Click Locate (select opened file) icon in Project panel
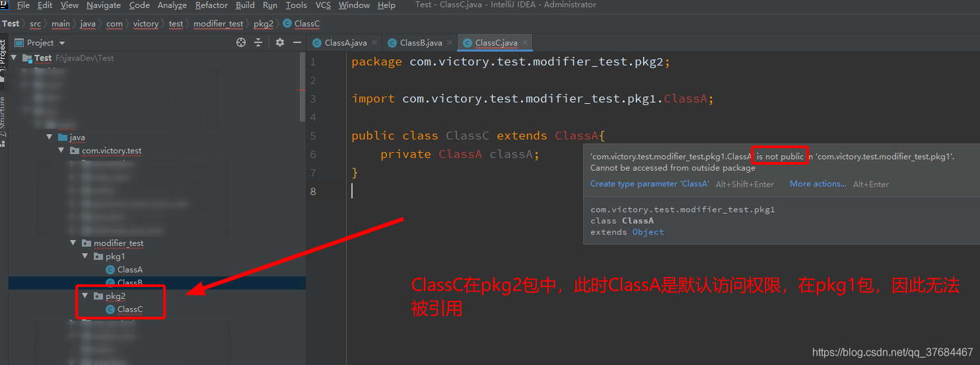This screenshot has height=365, width=980. (241, 42)
